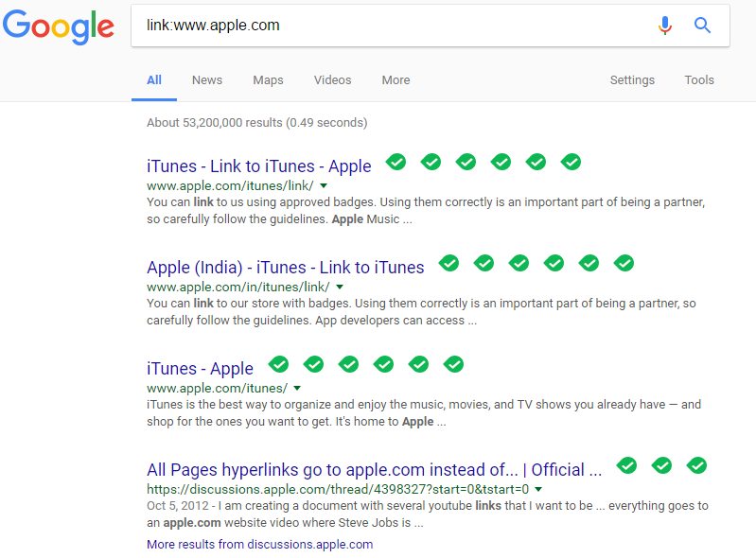This screenshot has width=756, height=558.
Task: Open 'iTunes - Link to iTunes - Apple' result
Action: [x=259, y=166]
